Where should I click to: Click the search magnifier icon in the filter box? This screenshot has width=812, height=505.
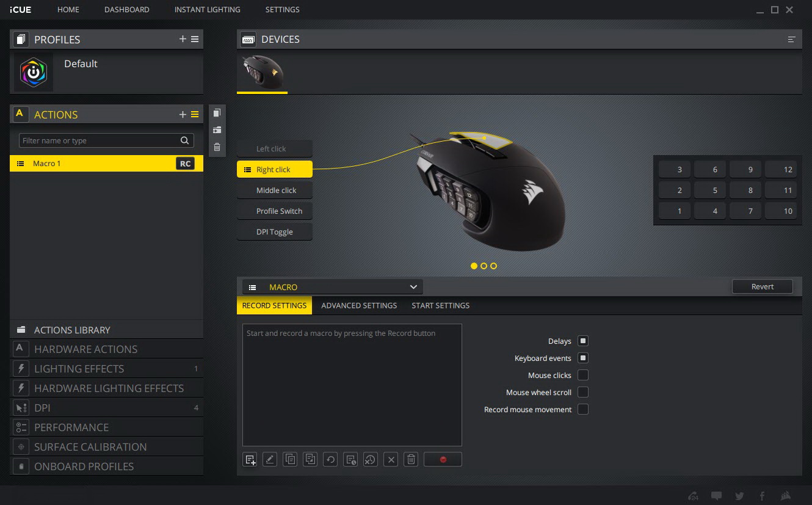click(184, 140)
